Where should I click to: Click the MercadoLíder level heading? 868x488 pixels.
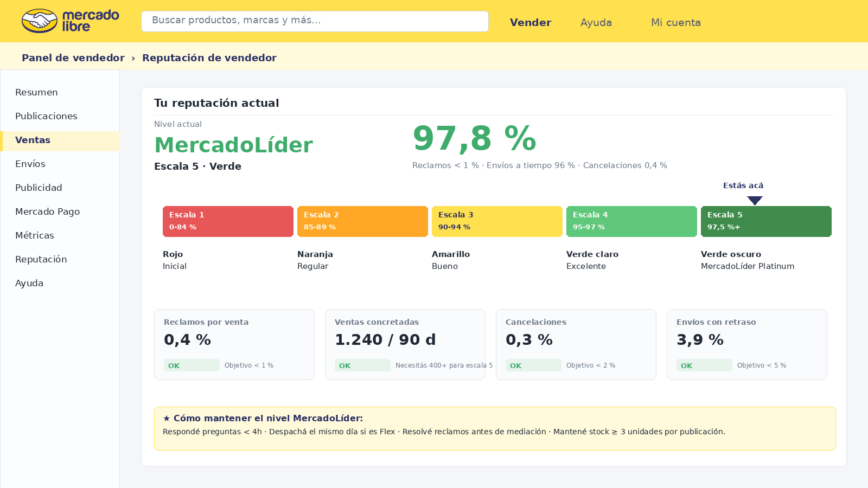234,145
